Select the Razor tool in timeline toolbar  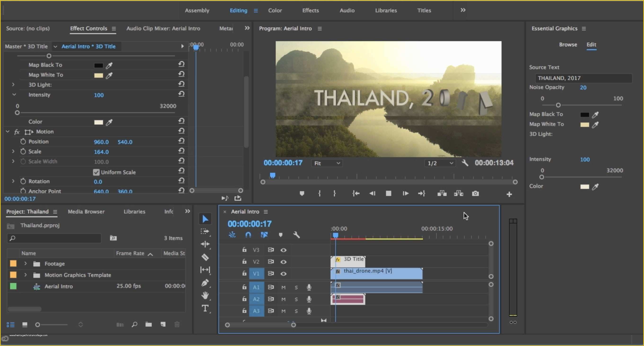pyautogui.click(x=205, y=257)
